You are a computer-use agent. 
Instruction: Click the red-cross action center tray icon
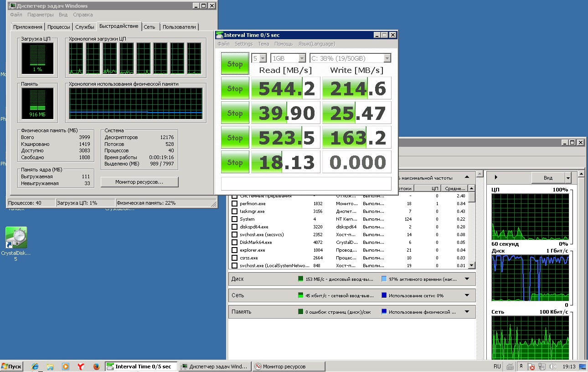point(531,367)
